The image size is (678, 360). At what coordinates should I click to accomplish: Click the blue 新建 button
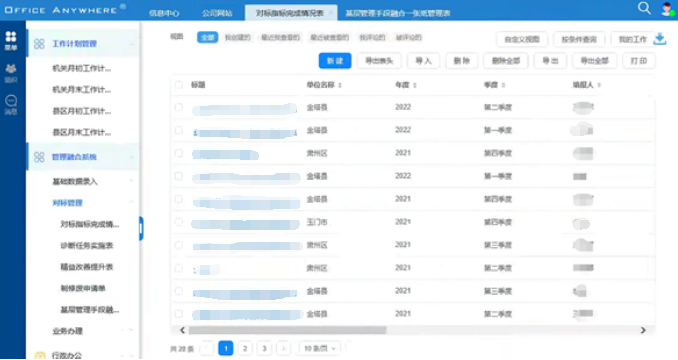335,61
